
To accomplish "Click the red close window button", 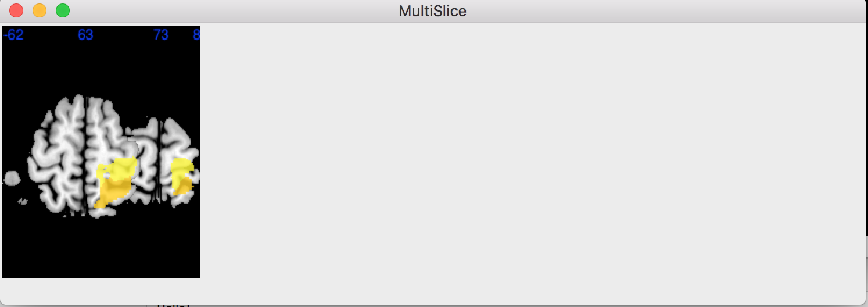I will click(16, 10).
